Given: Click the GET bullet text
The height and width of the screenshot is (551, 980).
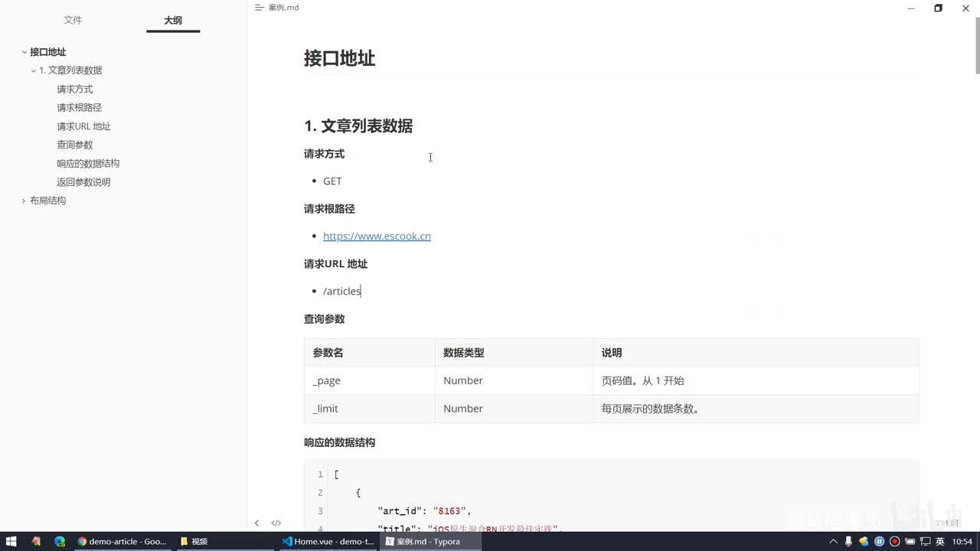Looking at the screenshot, I should (x=332, y=181).
